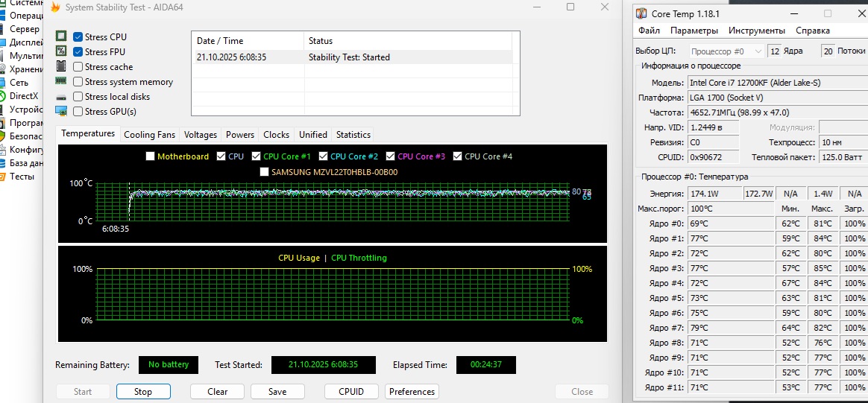Click the Мульти icon in AIDA64 tree
The width and height of the screenshot is (868, 403).
pos(1,56)
